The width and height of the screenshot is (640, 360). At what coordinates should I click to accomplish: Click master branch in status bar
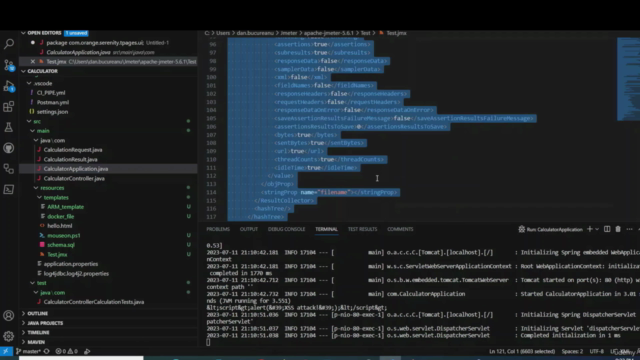28,351
